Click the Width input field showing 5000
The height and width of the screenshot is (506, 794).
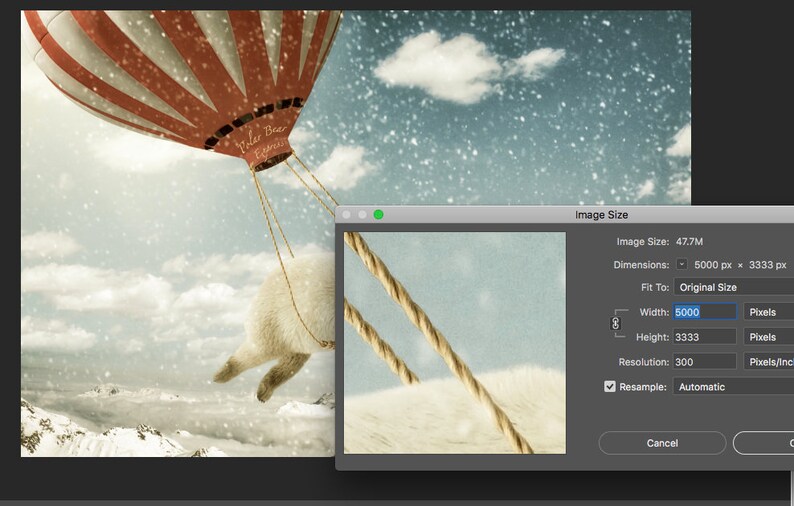pyautogui.click(x=704, y=312)
